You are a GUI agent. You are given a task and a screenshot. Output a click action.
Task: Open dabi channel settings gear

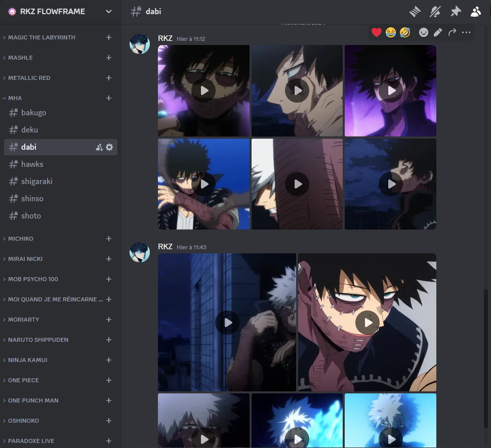coord(109,147)
